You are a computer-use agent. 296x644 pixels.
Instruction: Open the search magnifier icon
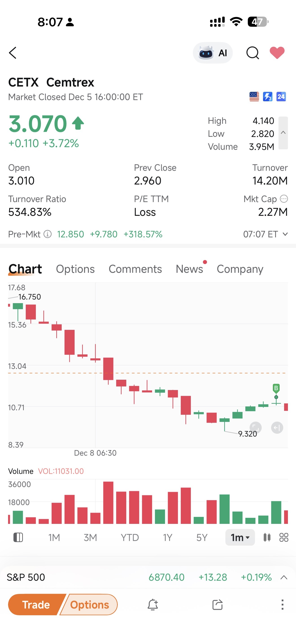[x=252, y=53]
